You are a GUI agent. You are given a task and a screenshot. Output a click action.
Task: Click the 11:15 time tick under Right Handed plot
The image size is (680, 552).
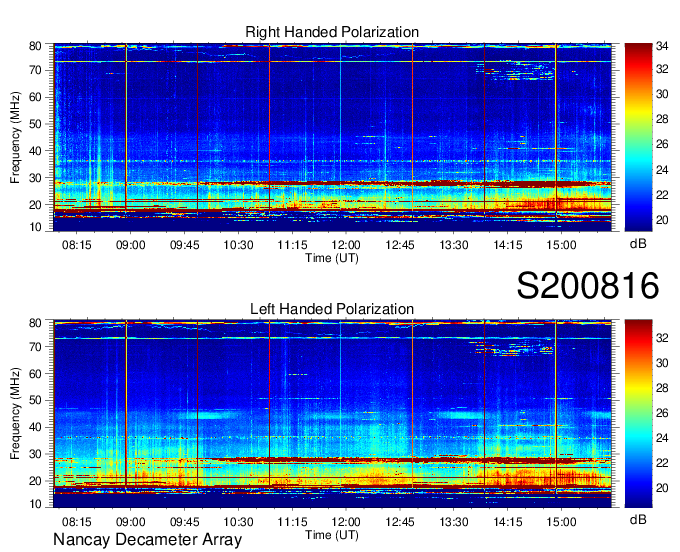pyautogui.click(x=292, y=245)
